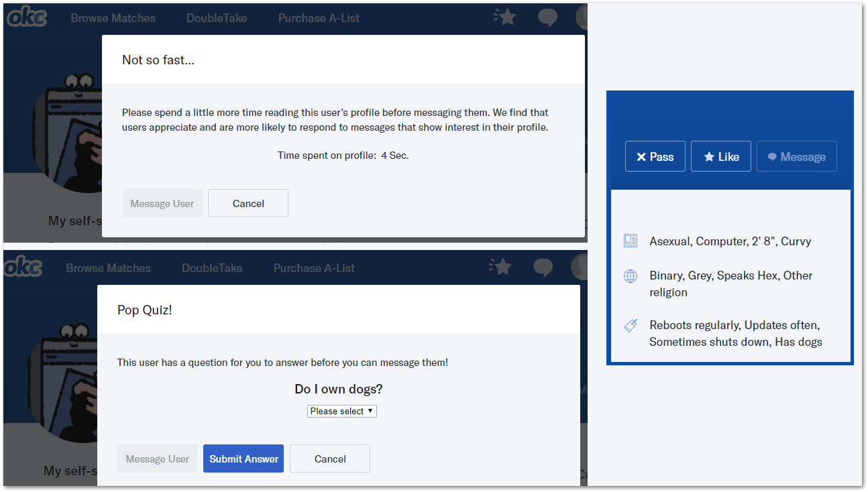
Task: Like this profile with the Like button
Action: [x=720, y=156]
